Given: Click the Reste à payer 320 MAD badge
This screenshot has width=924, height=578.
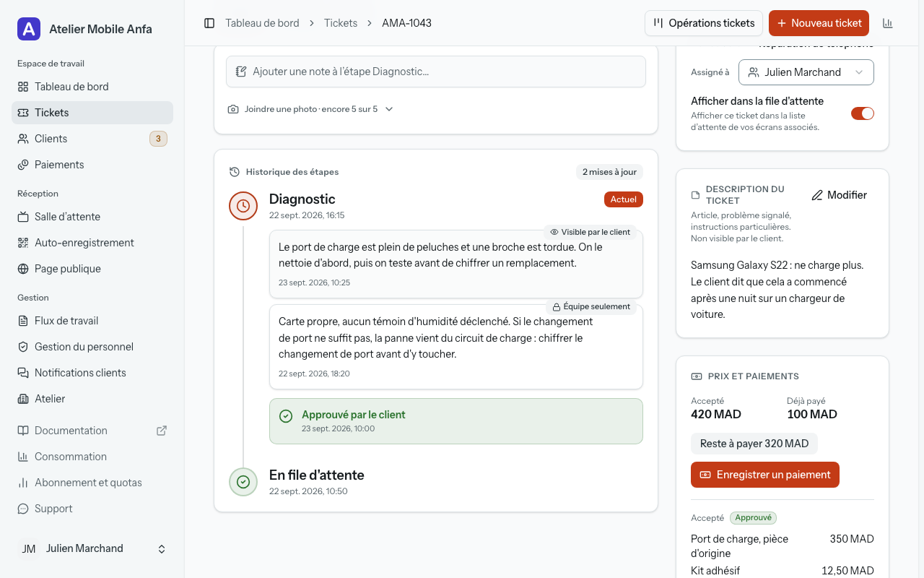Looking at the screenshot, I should point(754,444).
